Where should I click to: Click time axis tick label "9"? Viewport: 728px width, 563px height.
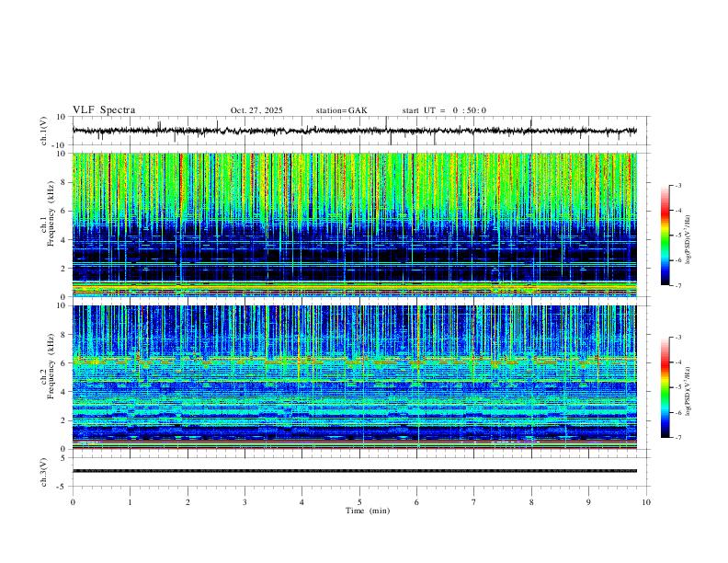pos(588,502)
